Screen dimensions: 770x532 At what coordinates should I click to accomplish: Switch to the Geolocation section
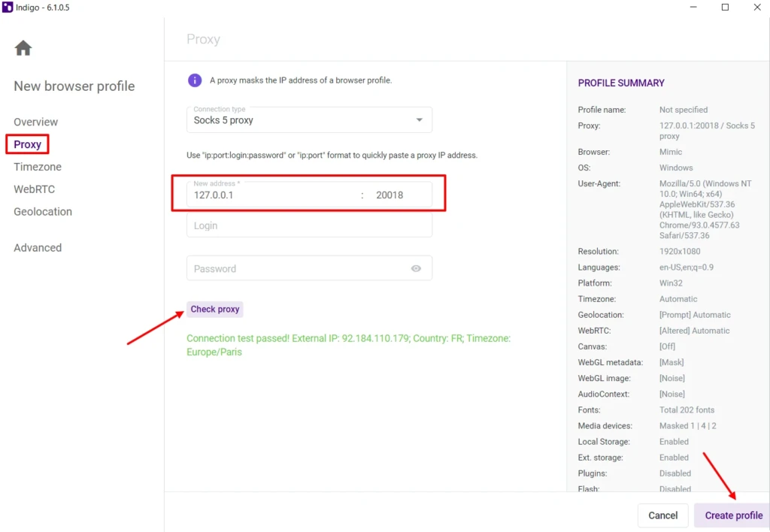[x=43, y=212]
